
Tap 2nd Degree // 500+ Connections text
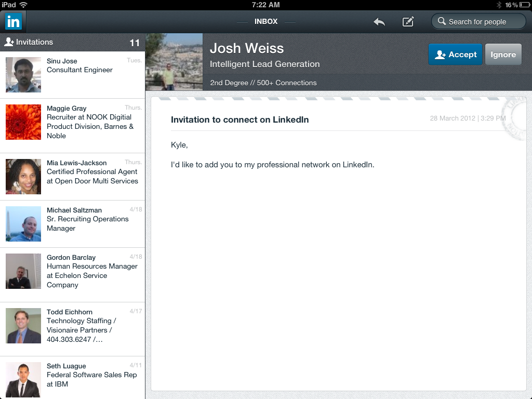pyautogui.click(x=263, y=83)
